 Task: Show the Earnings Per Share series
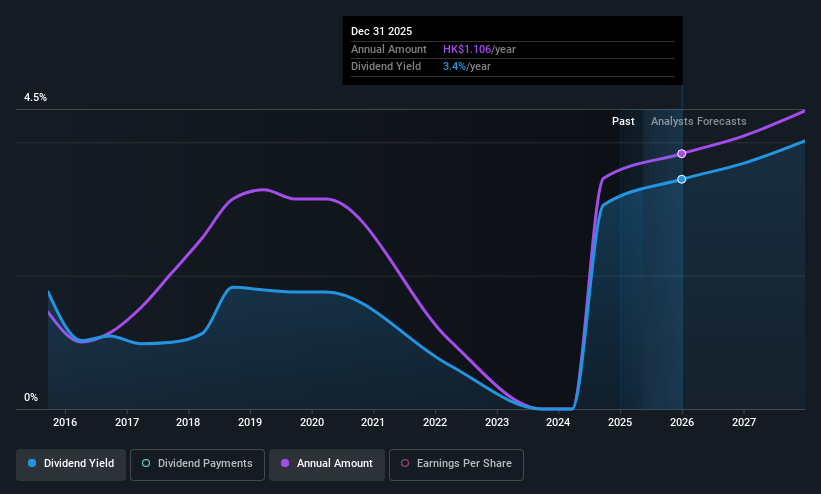click(456, 465)
